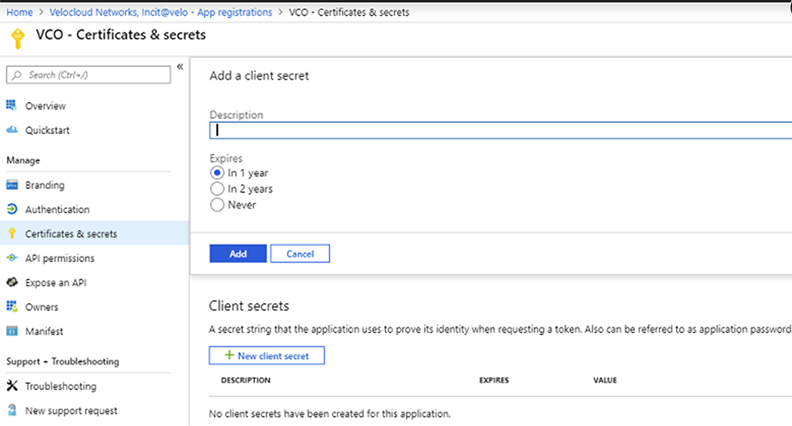Click the New client secret button
This screenshot has height=426, width=792.
[266, 356]
